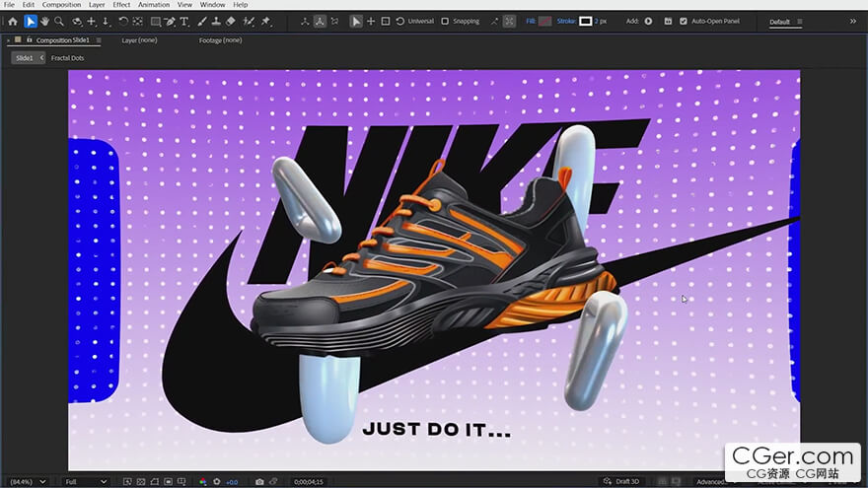This screenshot has height=488, width=868.
Task: Select the Selection (arrow) tool
Action: (31, 22)
